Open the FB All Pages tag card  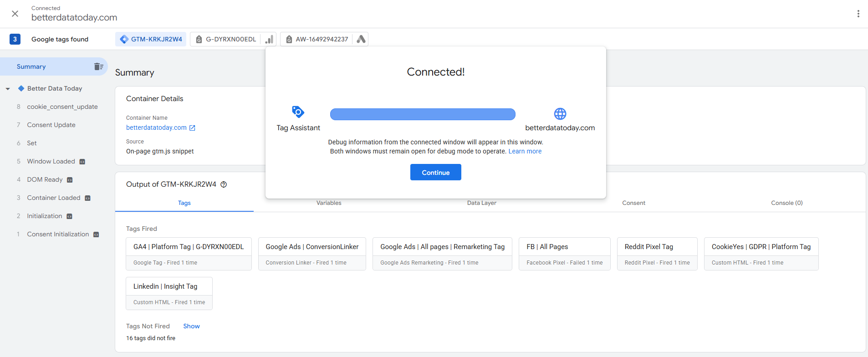coord(565,254)
